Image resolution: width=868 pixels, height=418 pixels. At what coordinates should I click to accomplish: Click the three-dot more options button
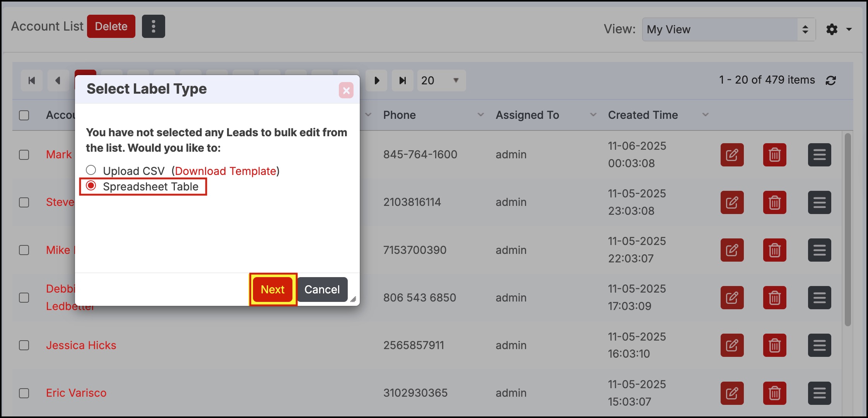pyautogui.click(x=153, y=26)
